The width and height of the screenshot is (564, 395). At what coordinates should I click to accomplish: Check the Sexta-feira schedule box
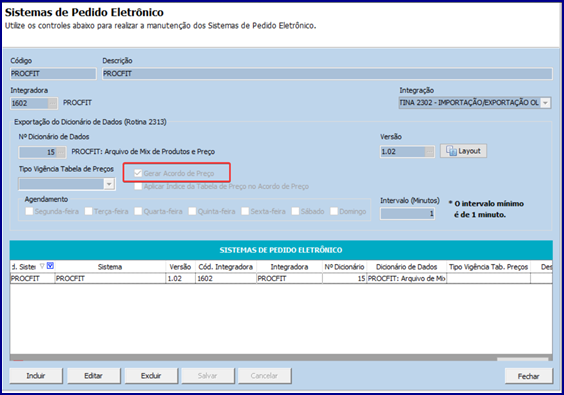coord(245,211)
